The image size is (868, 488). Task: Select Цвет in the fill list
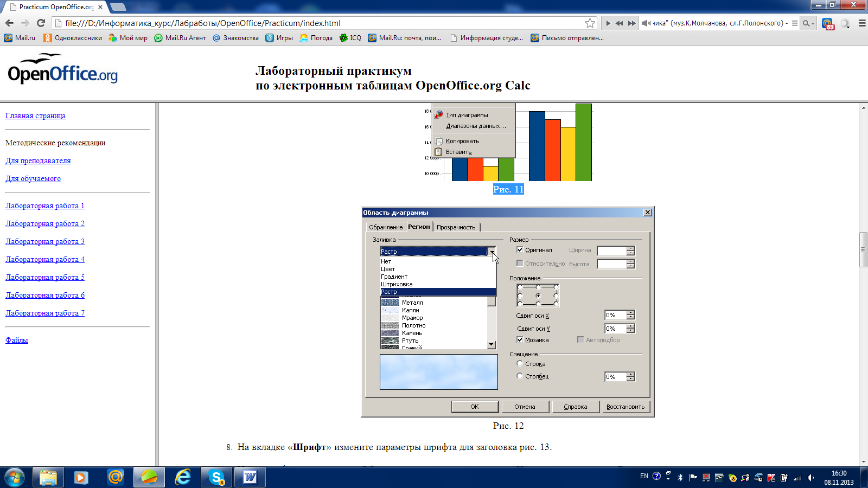click(438, 269)
